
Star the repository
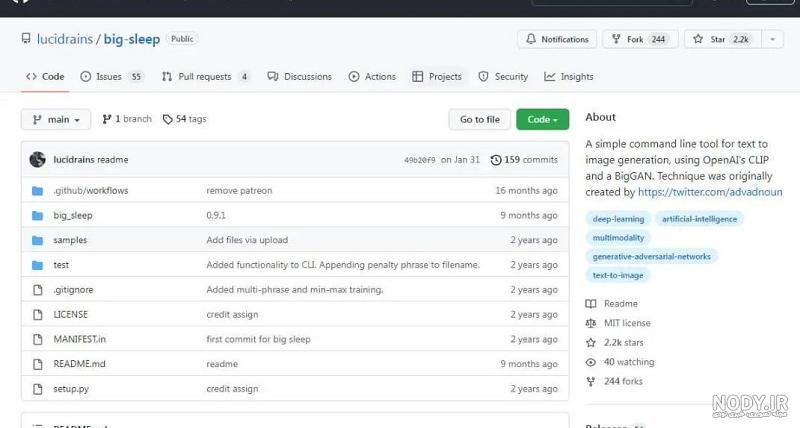tap(723, 39)
